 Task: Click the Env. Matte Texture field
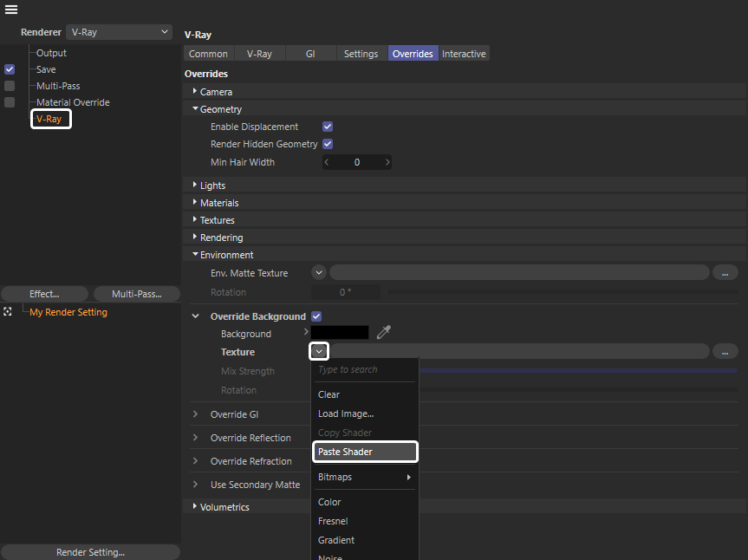tap(519, 273)
